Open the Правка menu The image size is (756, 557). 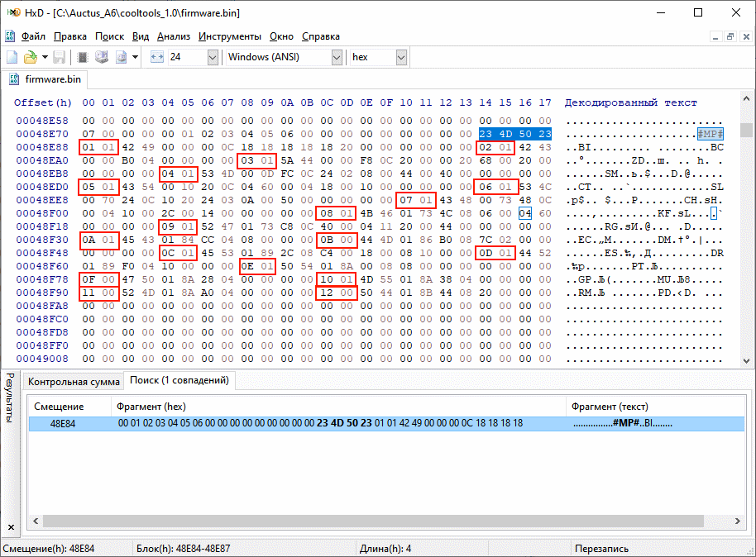pyautogui.click(x=70, y=36)
